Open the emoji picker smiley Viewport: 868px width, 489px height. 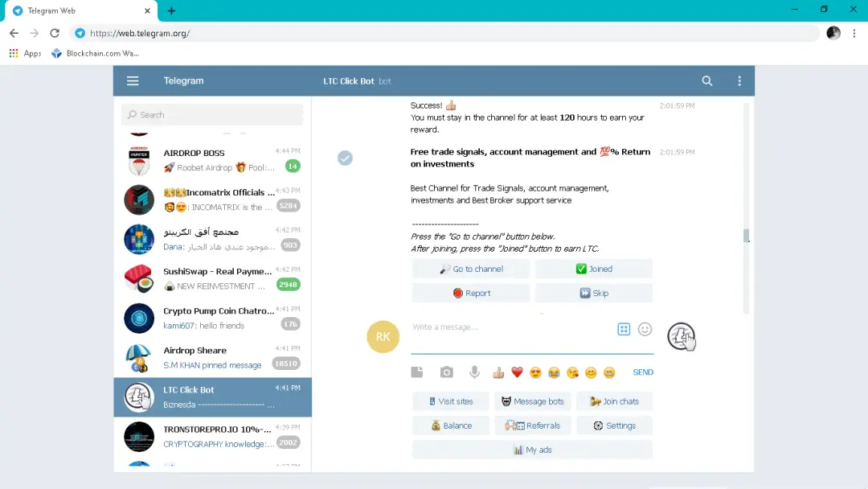(x=645, y=329)
